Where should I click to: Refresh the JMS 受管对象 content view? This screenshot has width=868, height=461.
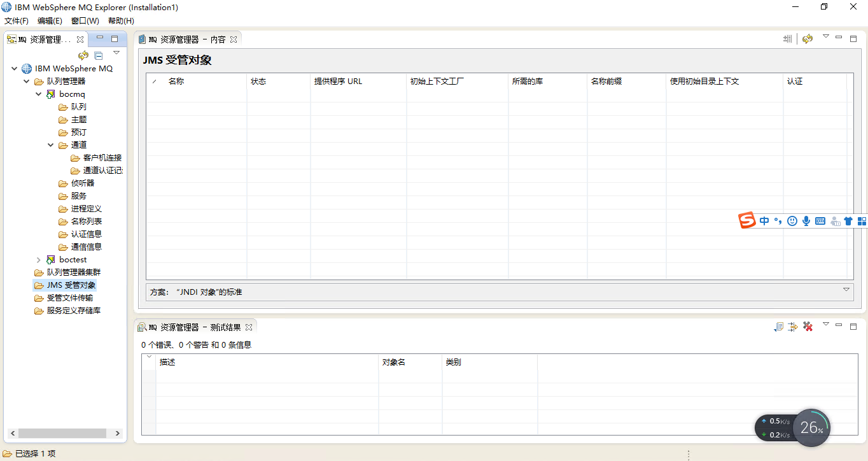(x=808, y=38)
